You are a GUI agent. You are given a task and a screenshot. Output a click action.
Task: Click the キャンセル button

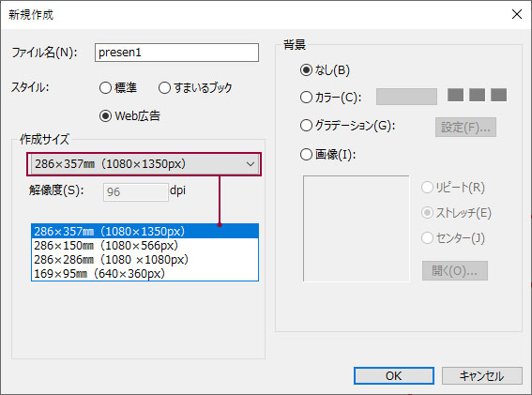click(x=481, y=375)
